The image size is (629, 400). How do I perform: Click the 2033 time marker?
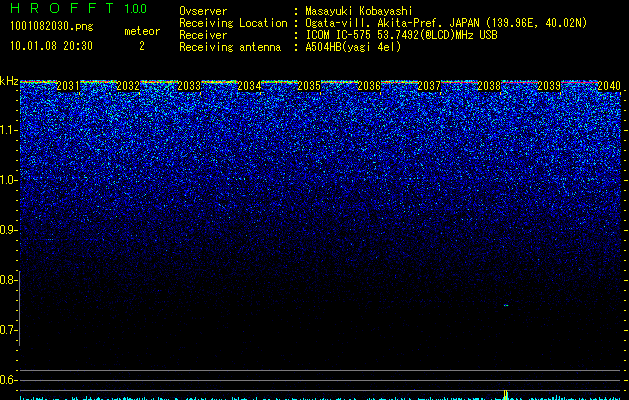tap(189, 86)
